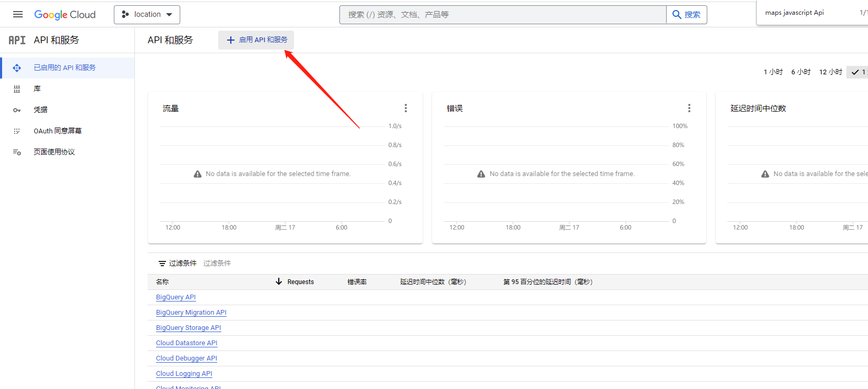The height and width of the screenshot is (389, 868).
Task: Open the Cloud Logging API link
Action: tap(184, 374)
